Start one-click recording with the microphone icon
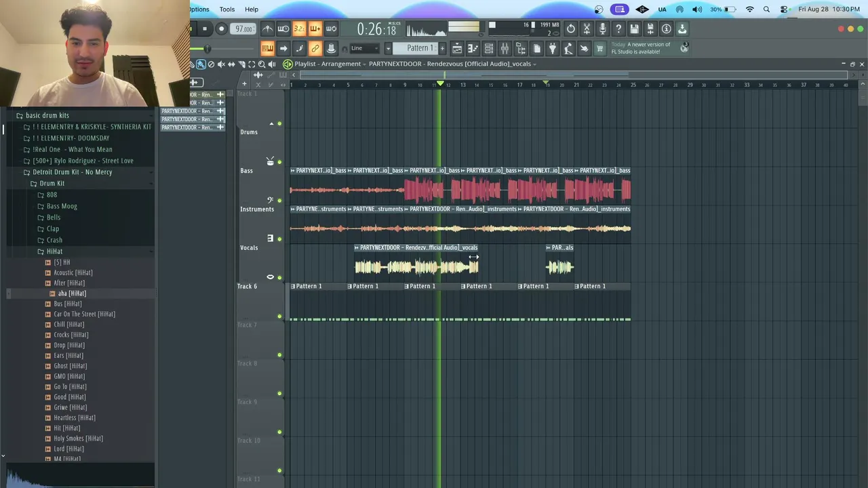Image resolution: width=868 pixels, height=488 pixels. (602, 28)
